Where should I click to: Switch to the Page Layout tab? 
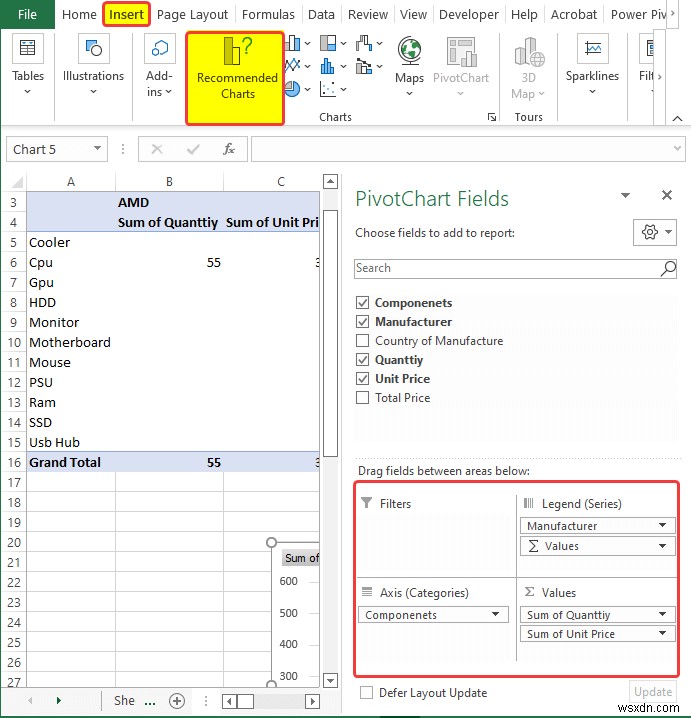(x=192, y=15)
